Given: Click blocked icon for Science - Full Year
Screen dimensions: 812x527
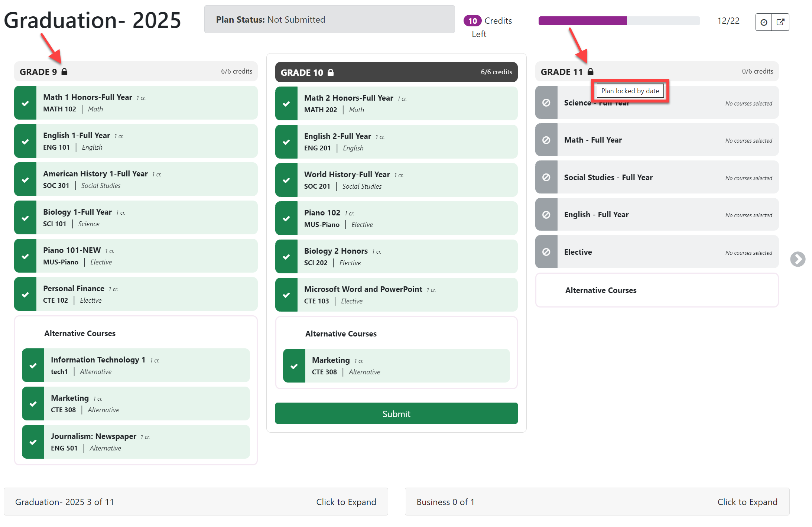Looking at the screenshot, I should coord(546,103).
